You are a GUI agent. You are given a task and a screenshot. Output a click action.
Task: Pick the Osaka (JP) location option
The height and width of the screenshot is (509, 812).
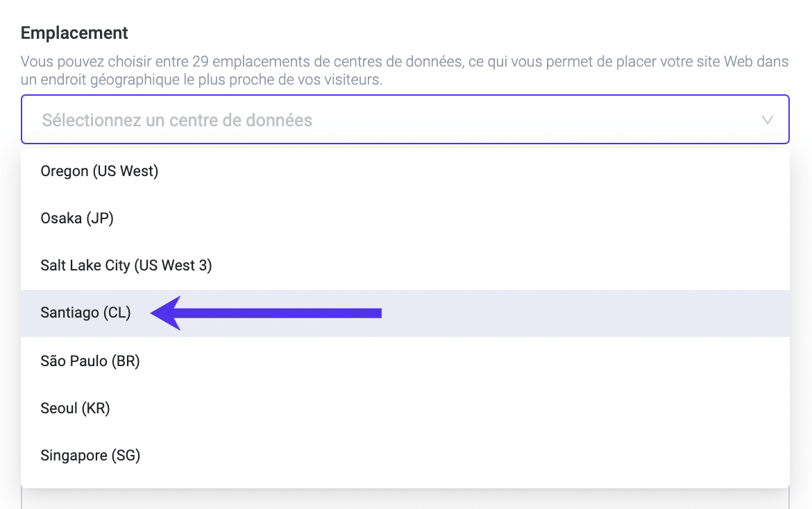pyautogui.click(x=77, y=218)
